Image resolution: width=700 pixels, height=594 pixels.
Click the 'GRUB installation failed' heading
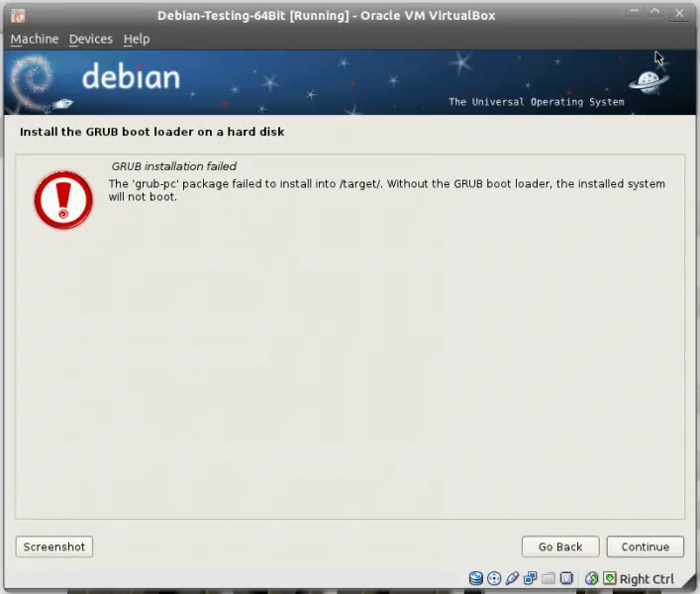click(x=173, y=166)
